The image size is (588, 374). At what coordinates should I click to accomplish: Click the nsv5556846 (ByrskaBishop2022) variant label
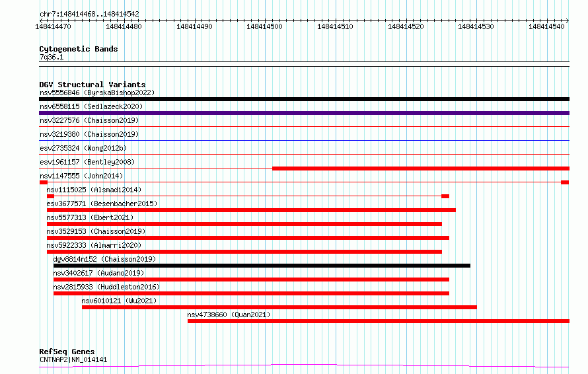pos(97,93)
